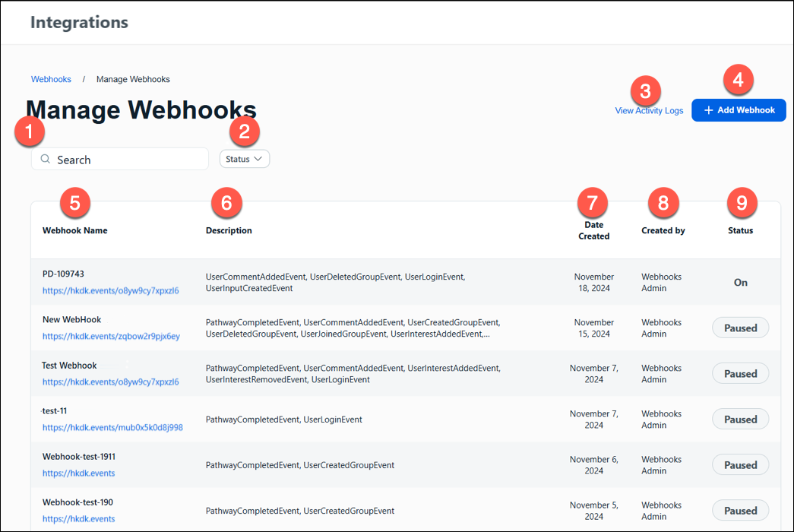Open the Webhooks breadcrumb link
This screenshot has height=532, width=794.
pyautogui.click(x=51, y=79)
